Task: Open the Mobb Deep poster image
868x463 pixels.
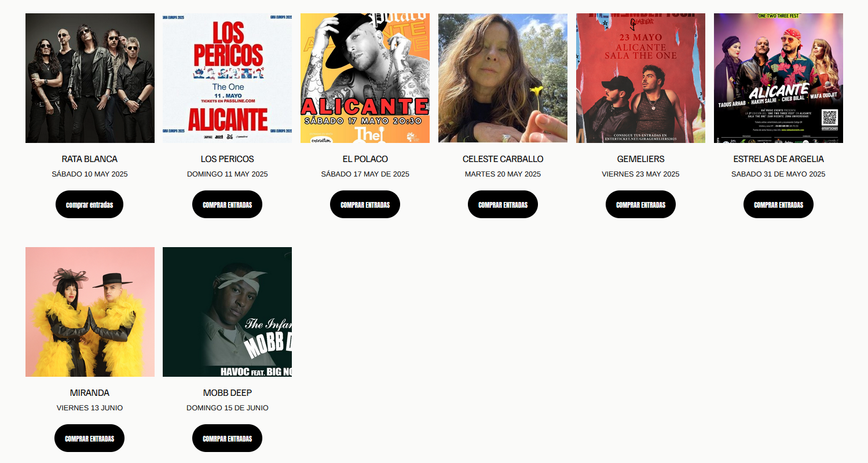Action: (227, 312)
